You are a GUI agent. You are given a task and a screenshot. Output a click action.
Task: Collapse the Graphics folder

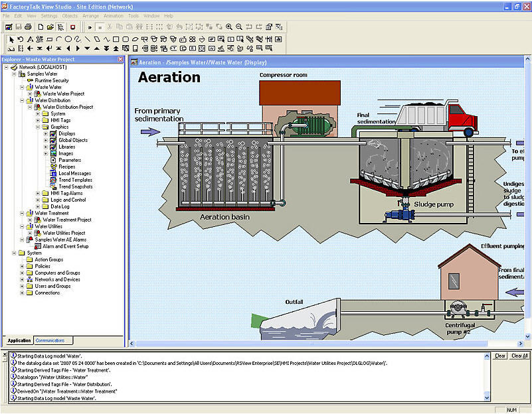click(38, 127)
